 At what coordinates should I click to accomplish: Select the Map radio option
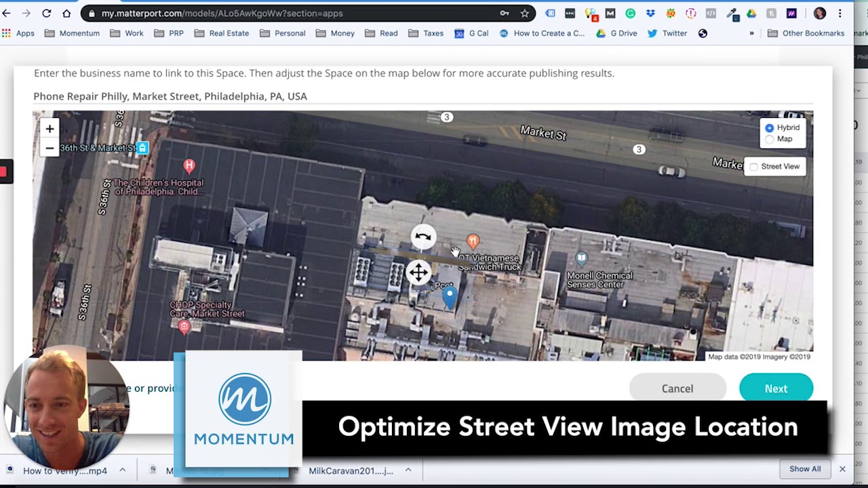coord(769,139)
